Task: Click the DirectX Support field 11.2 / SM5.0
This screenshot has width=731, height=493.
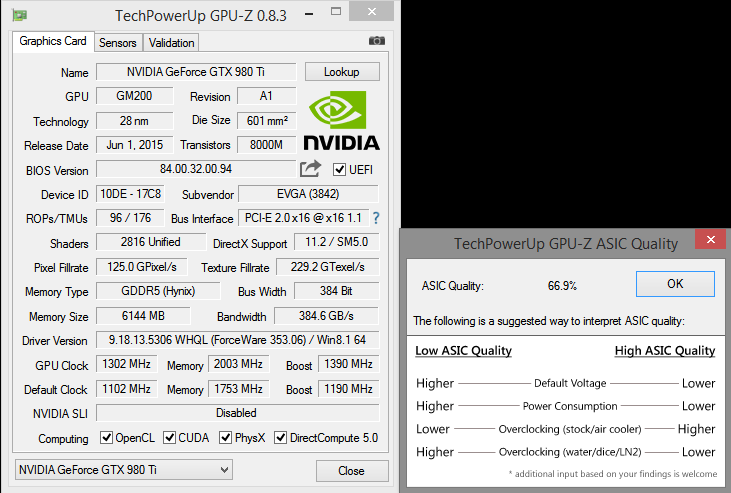Action: pos(337,242)
